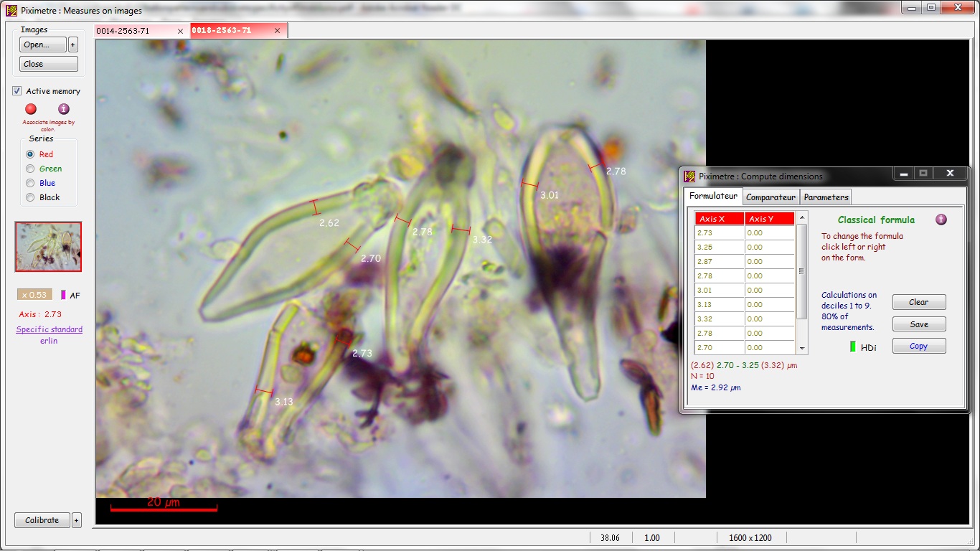Click the red ball associate-images icon

tap(31, 109)
